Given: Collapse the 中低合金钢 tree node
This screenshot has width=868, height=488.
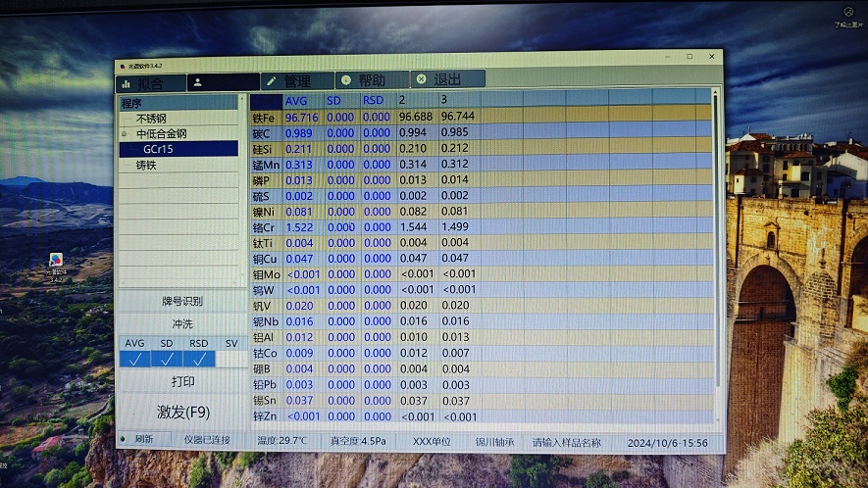Looking at the screenshot, I should [x=125, y=134].
